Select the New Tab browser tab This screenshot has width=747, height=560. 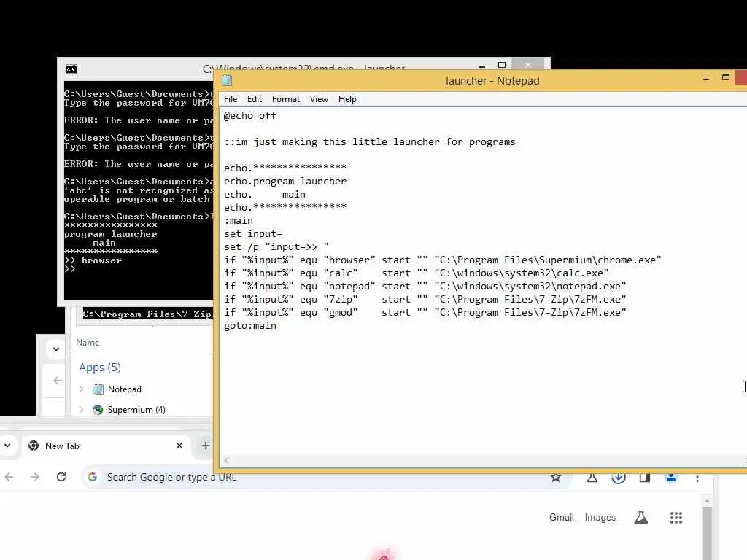(105, 446)
